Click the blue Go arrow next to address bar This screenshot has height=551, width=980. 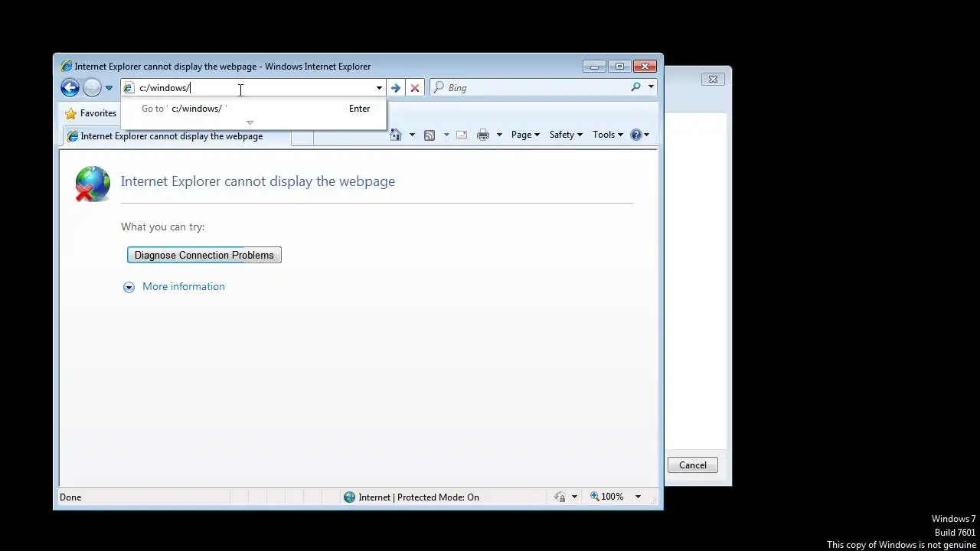[395, 88]
